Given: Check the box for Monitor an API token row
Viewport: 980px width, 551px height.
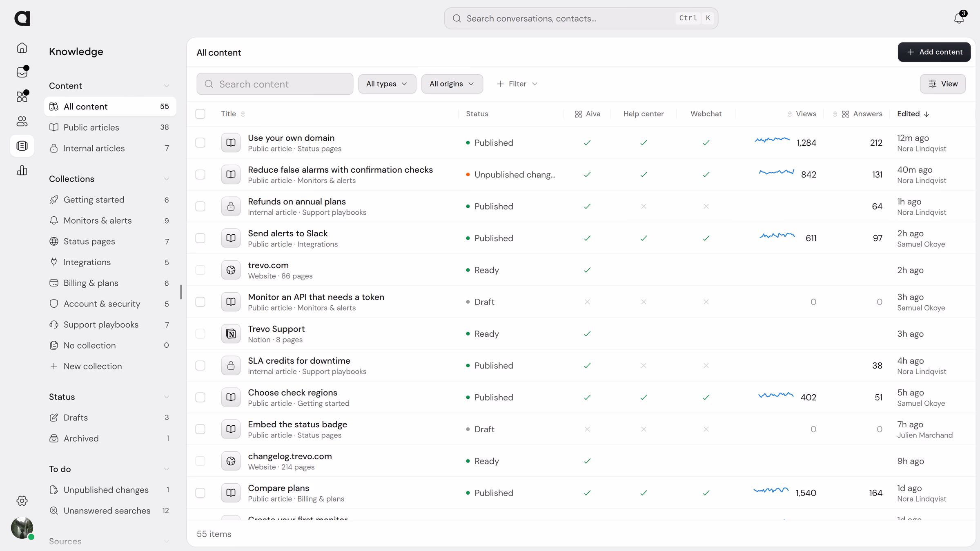Looking at the screenshot, I should [200, 302].
